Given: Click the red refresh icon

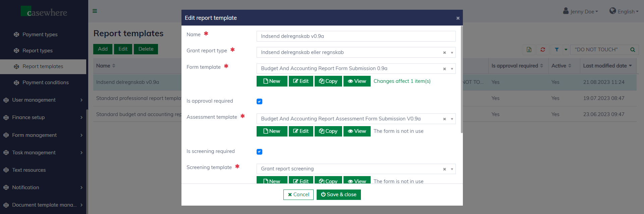Looking at the screenshot, I should (x=543, y=50).
